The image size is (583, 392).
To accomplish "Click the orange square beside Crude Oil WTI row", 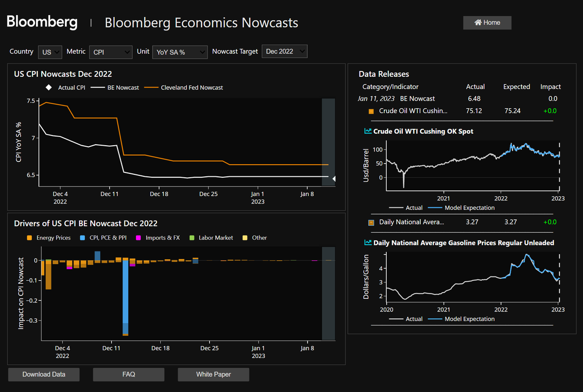I will pos(372,111).
